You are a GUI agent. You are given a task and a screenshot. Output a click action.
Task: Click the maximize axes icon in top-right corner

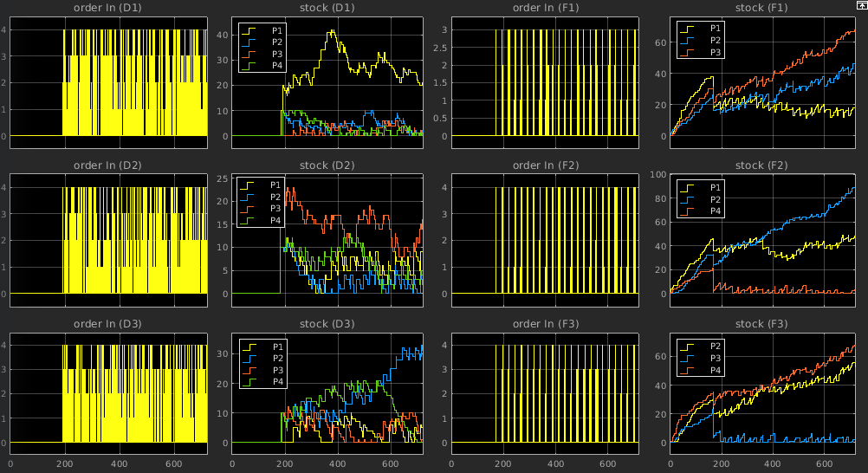(862, 5)
